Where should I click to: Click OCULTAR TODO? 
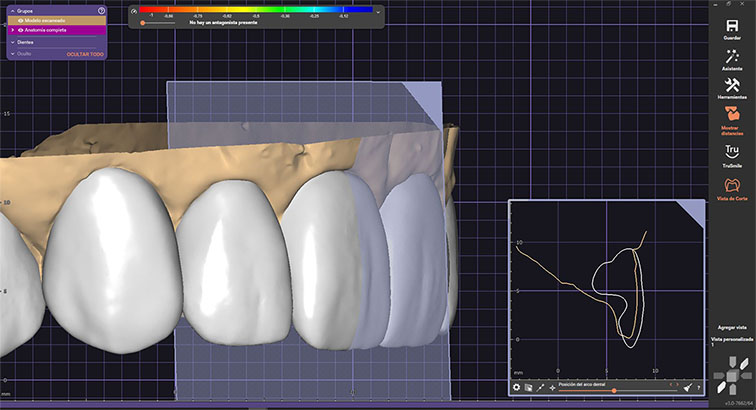click(x=83, y=53)
